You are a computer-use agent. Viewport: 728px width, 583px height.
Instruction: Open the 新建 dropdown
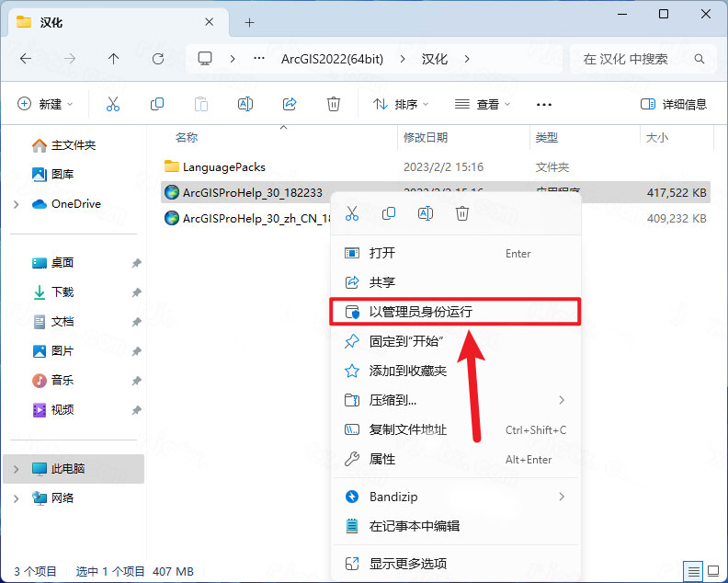pos(45,104)
